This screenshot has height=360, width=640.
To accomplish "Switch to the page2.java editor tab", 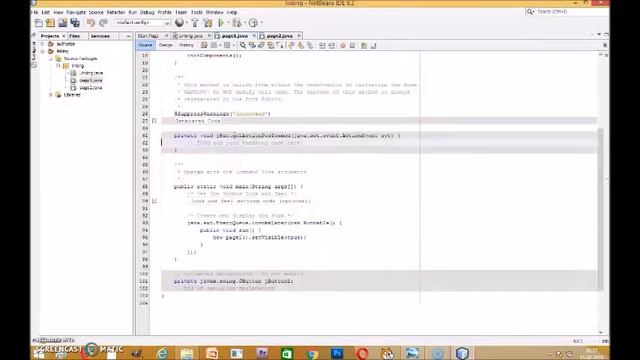I will 280,36.
